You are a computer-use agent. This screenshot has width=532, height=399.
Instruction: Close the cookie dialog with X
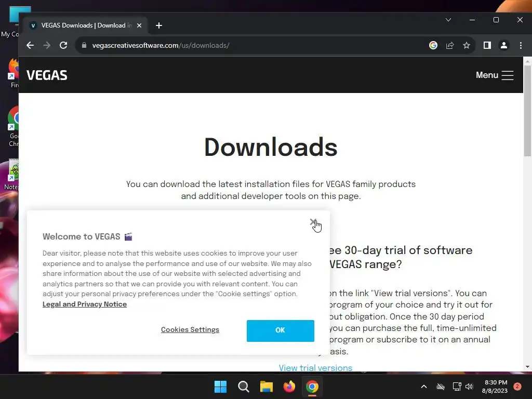[x=313, y=222]
